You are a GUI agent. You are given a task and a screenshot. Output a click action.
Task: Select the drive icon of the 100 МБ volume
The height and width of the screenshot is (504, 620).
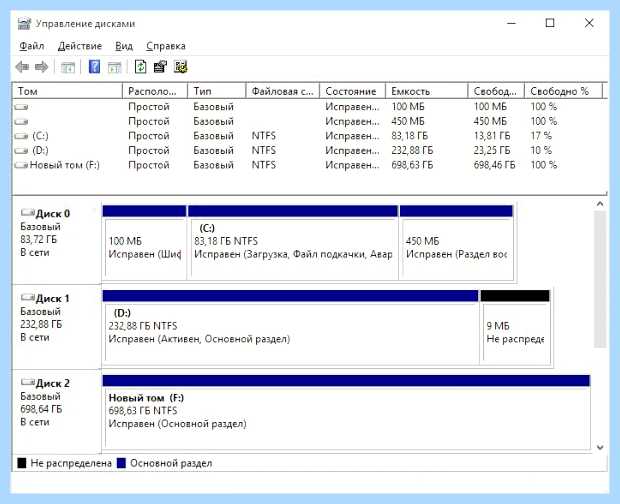coord(21,107)
